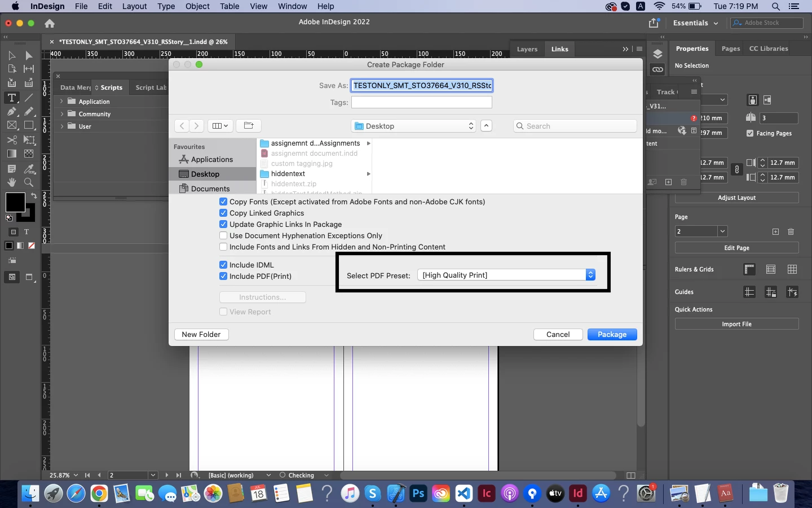Select the Hand tool
The height and width of the screenshot is (508, 812).
coord(11,182)
